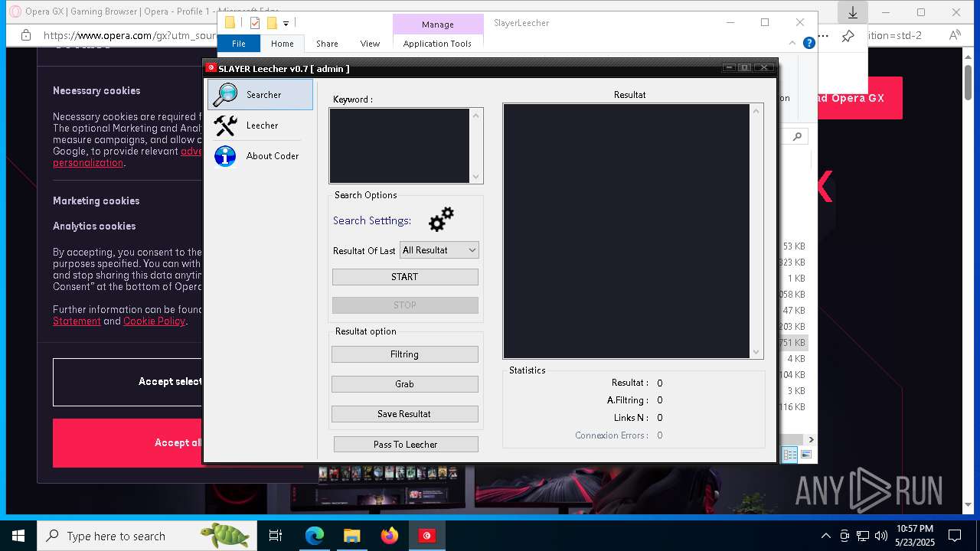This screenshot has height=551, width=980.
Task: Click Pass To Leecher button
Action: point(406,445)
